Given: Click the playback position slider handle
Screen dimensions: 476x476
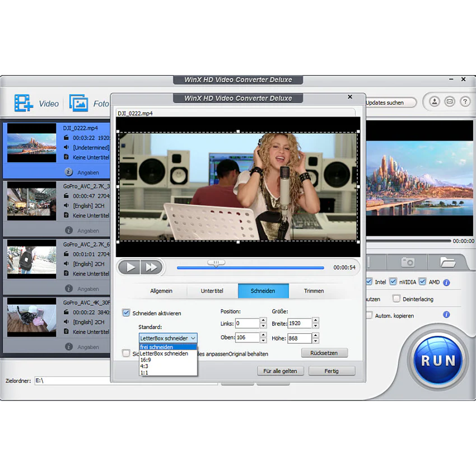Looking at the screenshot, I should [216, 263].
